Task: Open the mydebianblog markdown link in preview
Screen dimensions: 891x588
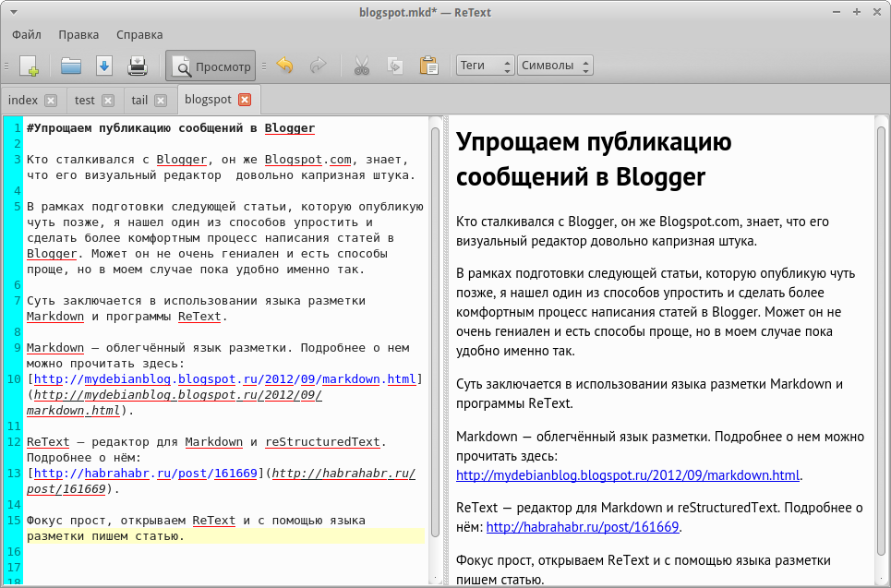Action: [628, 475]
